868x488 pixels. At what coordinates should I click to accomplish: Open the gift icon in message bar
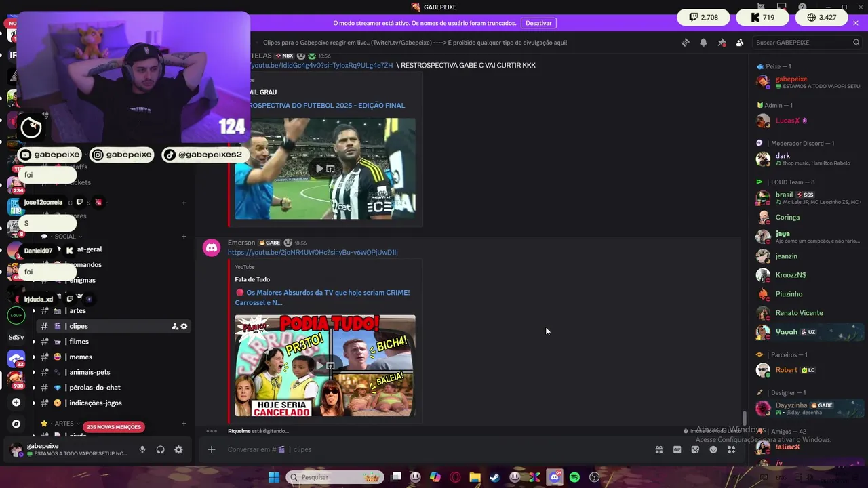pyautogui.click(x=658, y=449)
